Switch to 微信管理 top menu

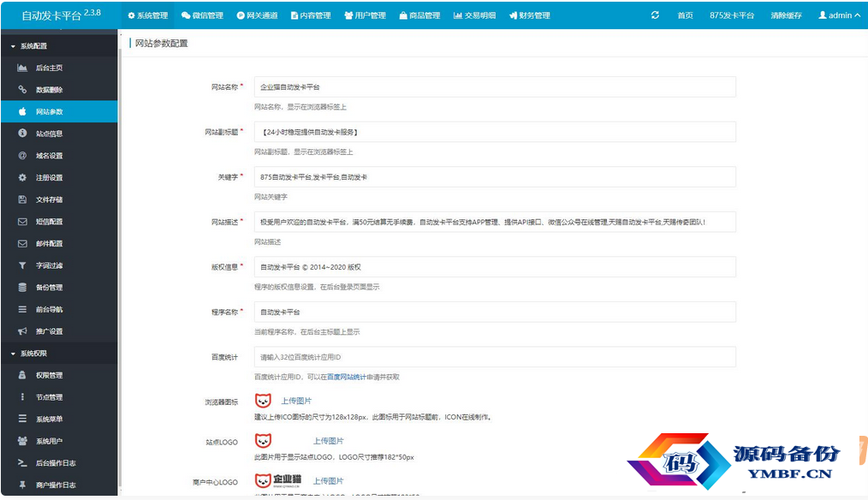click(202, 15)
